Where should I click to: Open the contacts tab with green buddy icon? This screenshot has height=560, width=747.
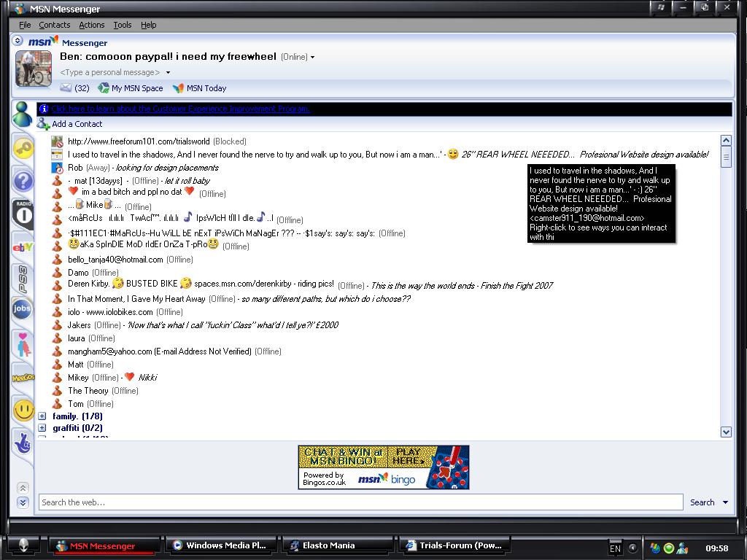(22, 114)
